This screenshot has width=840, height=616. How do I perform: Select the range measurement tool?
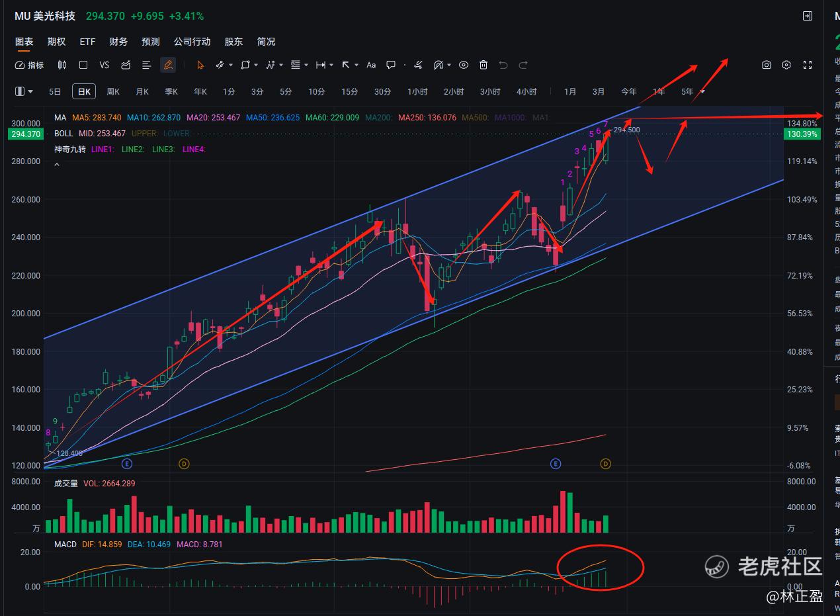321,65
